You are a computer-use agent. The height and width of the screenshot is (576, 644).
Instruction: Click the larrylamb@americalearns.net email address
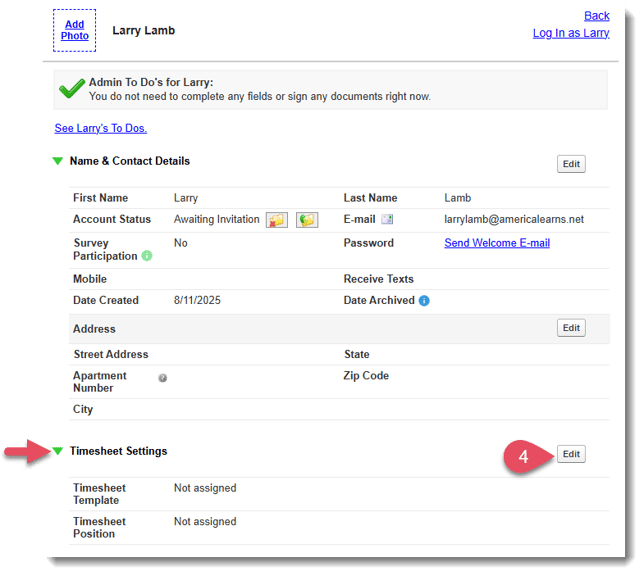514,219
